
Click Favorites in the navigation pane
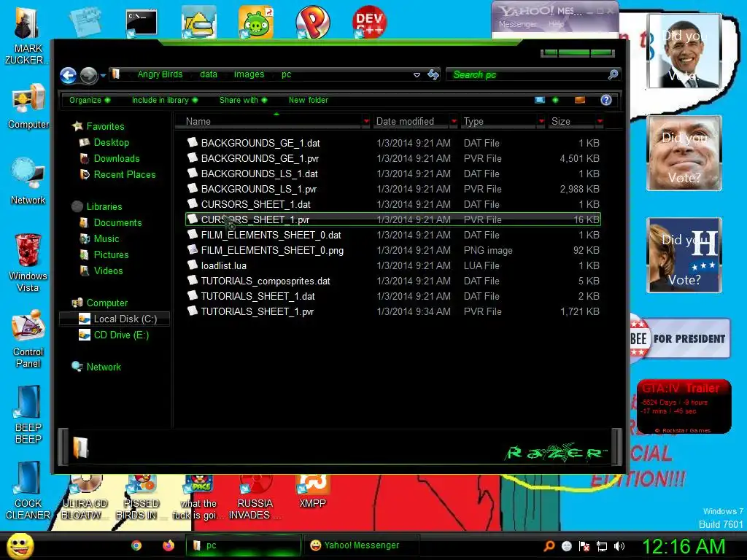105,126
